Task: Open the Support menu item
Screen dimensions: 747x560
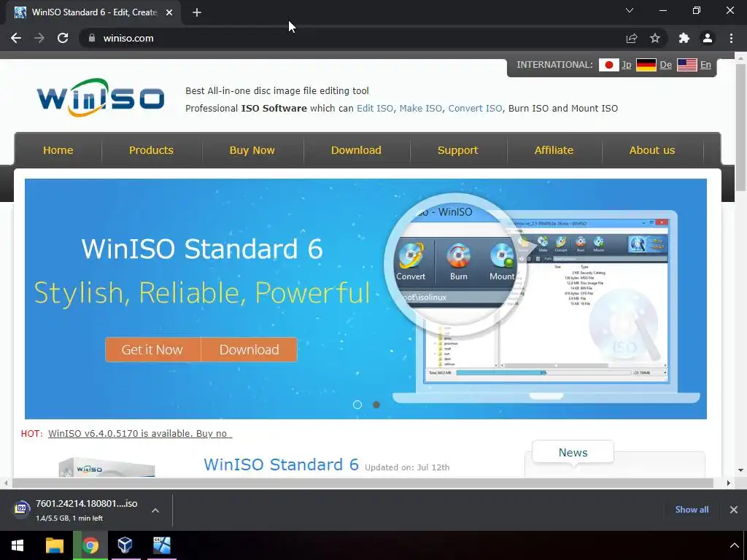Action: [457, 150]
